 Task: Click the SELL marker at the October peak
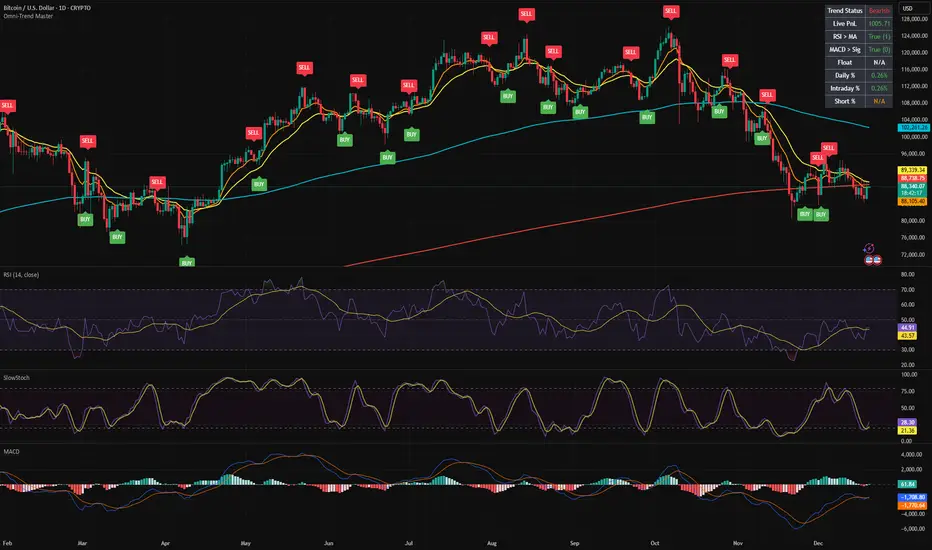(670, 11)
